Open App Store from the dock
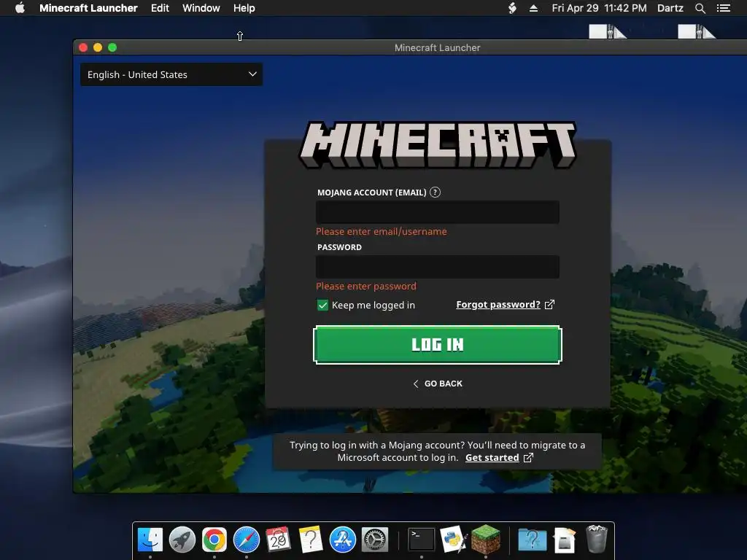747x560 pixels. 343,540
